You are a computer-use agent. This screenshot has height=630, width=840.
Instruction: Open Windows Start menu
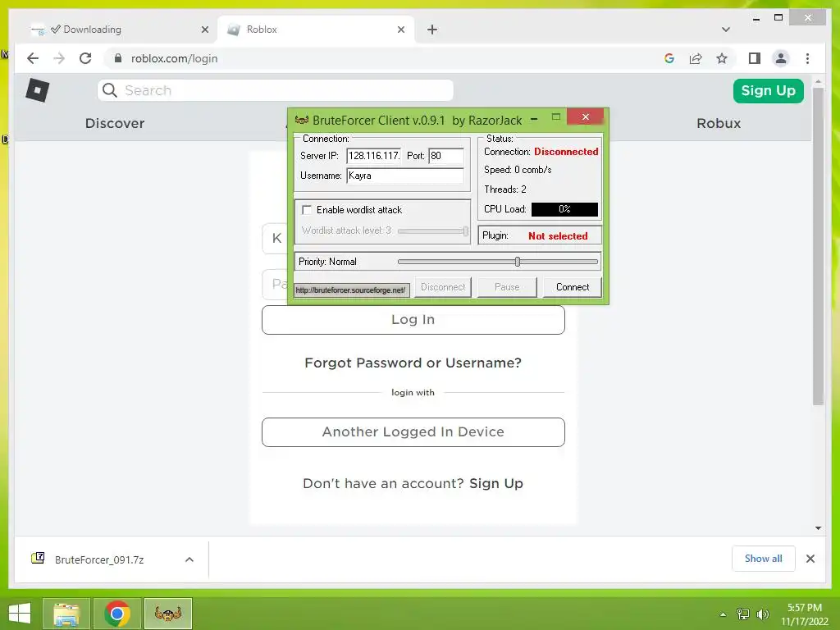coord(20,614)
